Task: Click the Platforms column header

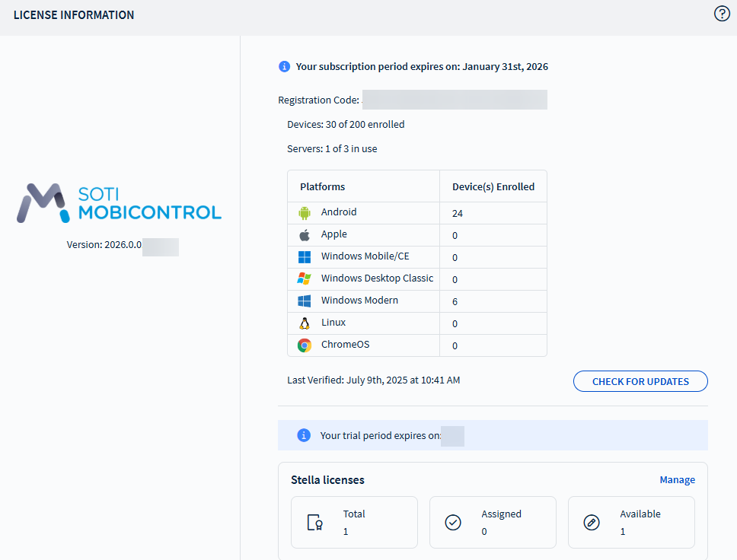Action: click(x=323, y=186)
